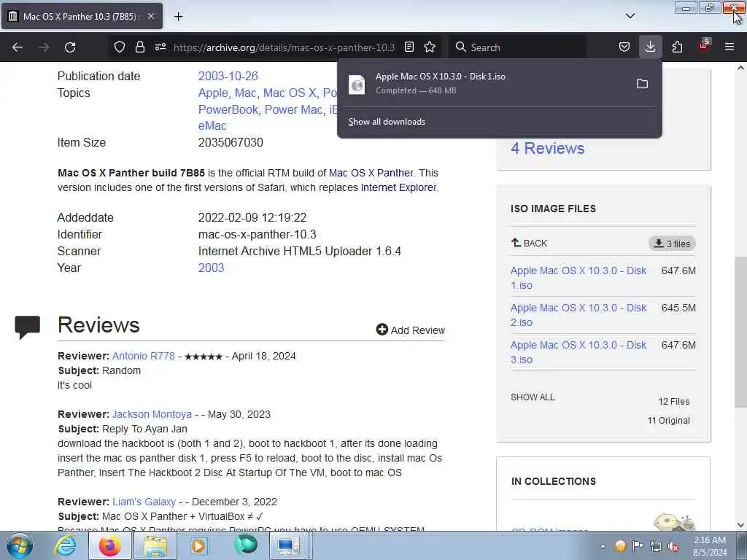Open the tracking protection shield icon
Image resolution: width=747 pixels, height=560 pixels.
coord(119,47)
